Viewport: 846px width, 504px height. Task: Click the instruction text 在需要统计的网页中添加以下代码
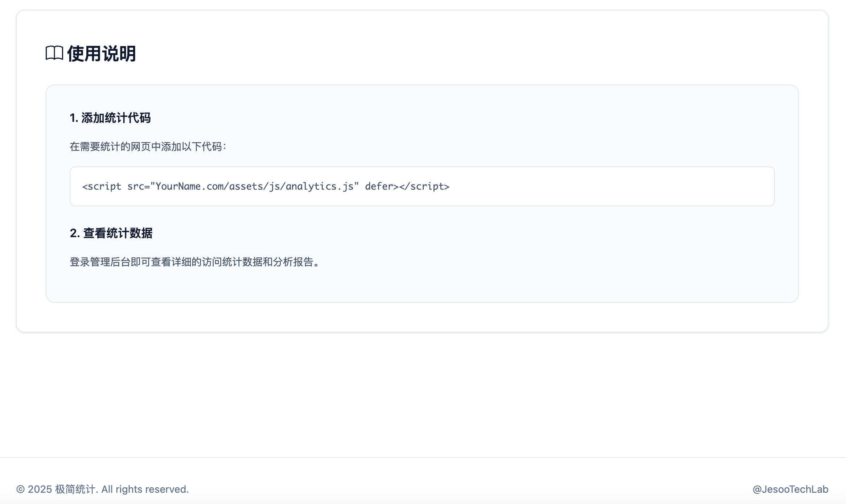pos(148,147)
